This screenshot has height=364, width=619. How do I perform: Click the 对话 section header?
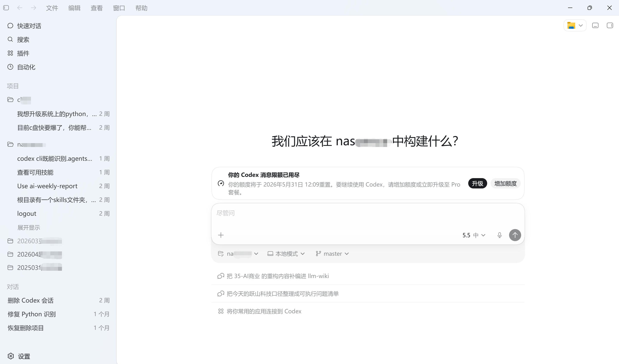pyautogui.click(x=13, y=287)
